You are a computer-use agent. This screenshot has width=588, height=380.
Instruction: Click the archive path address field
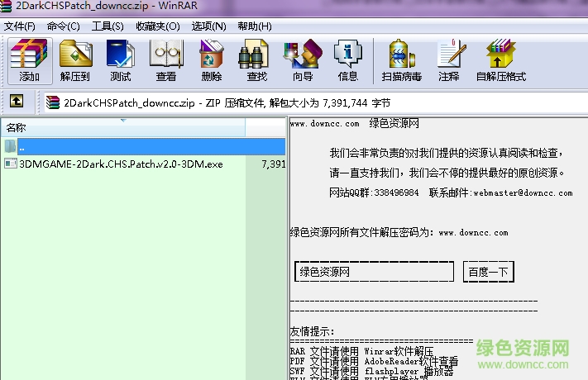tap(315, 102)
